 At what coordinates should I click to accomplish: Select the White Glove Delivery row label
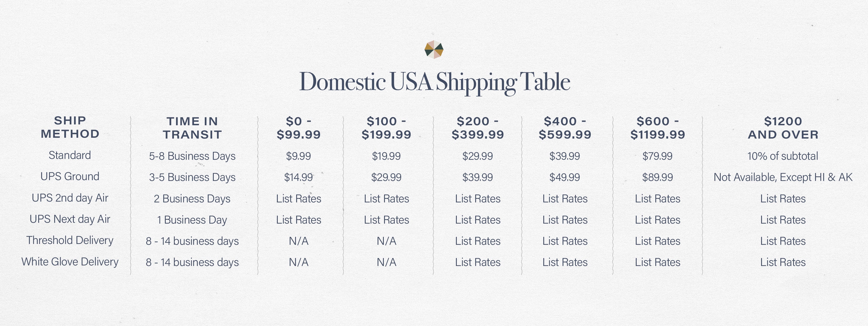pos(70,262)
